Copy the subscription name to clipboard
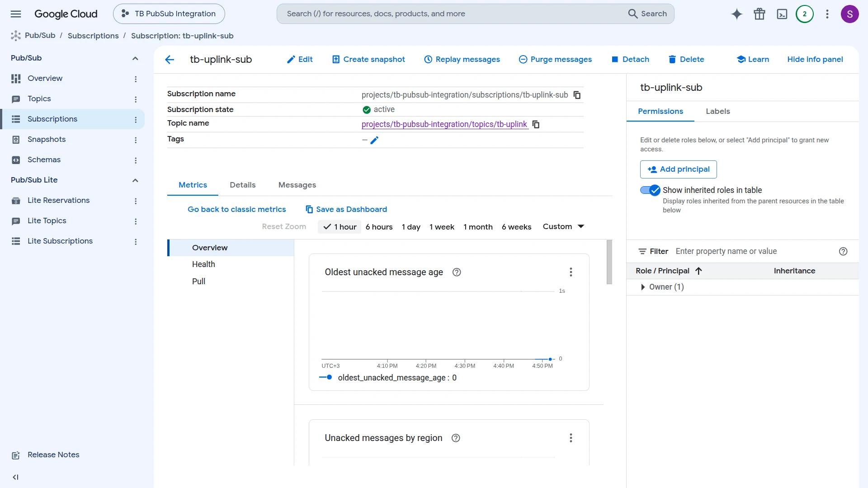This screenshot has width=868, height=488. click(577, 95)
